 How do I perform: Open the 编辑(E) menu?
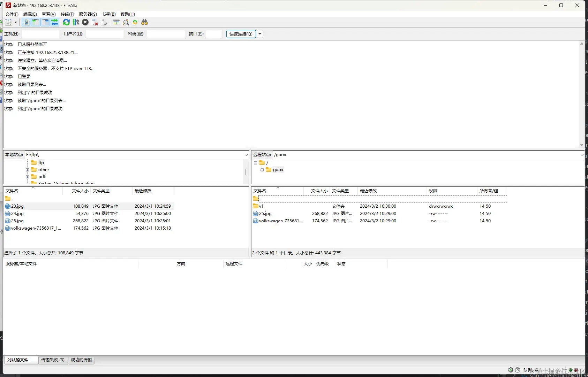tap(30, 14)
